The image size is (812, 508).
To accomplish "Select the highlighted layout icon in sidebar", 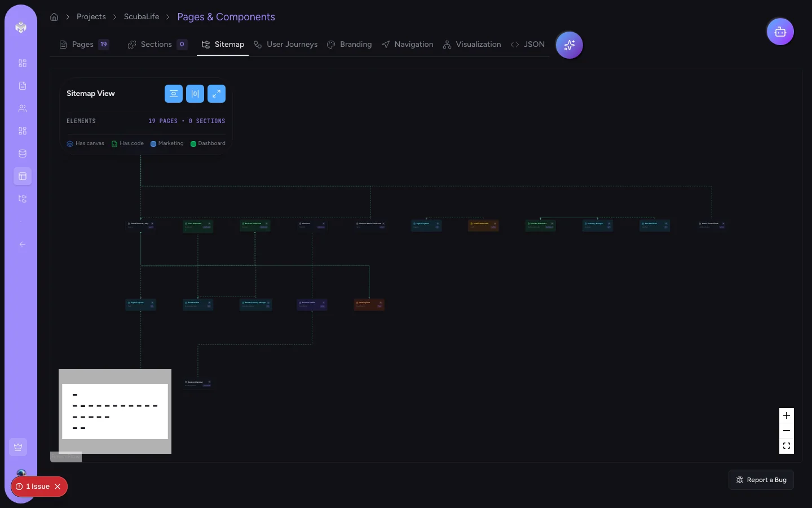I will pos(23,176).
